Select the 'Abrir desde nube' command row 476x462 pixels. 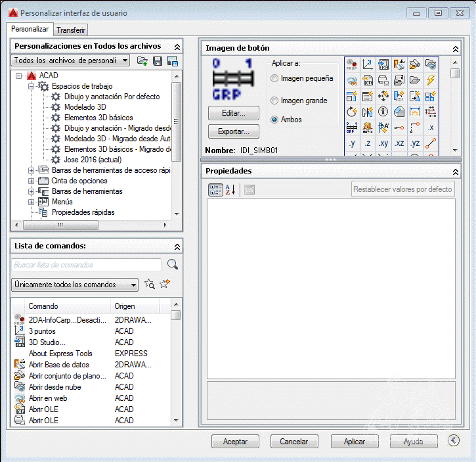click(x=91, y=387)
